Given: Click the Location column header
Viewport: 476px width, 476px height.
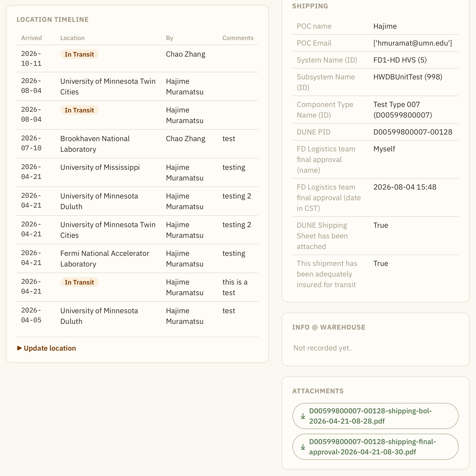Looking at the screenshot, I should coord(72,38).
